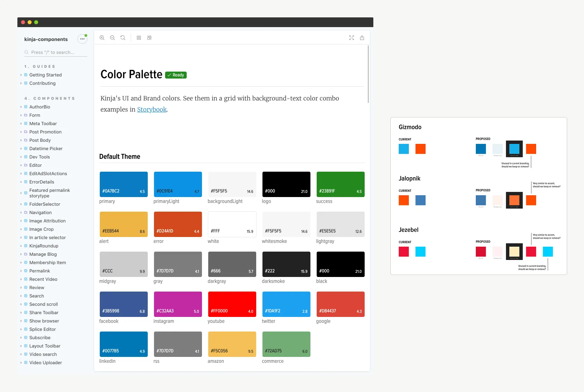Image resolution: width=584 pixels, height=392 pixels.
Task: Click the component icon beside Subscribe
Action: 26,337
